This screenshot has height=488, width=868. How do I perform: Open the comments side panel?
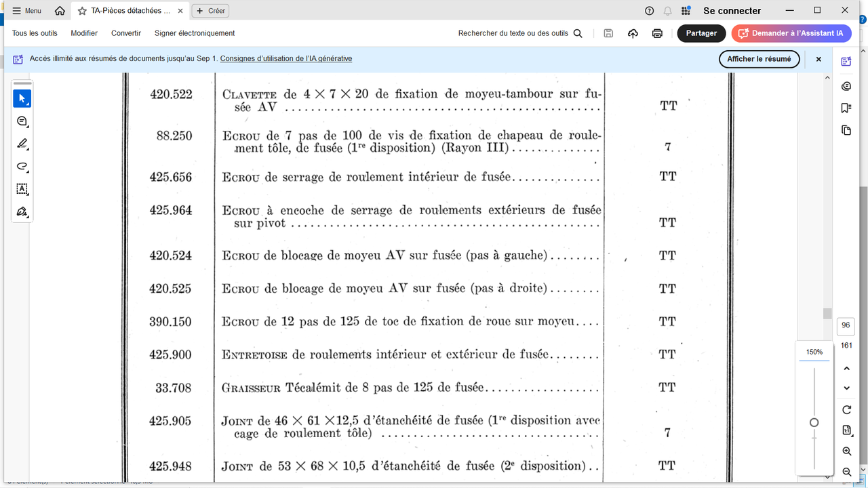coord(846,86)
